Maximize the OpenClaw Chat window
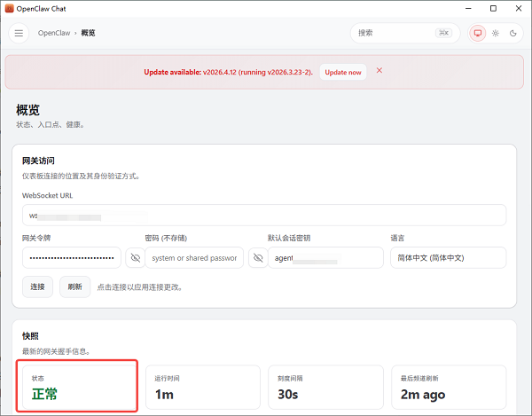 point(493,9)
